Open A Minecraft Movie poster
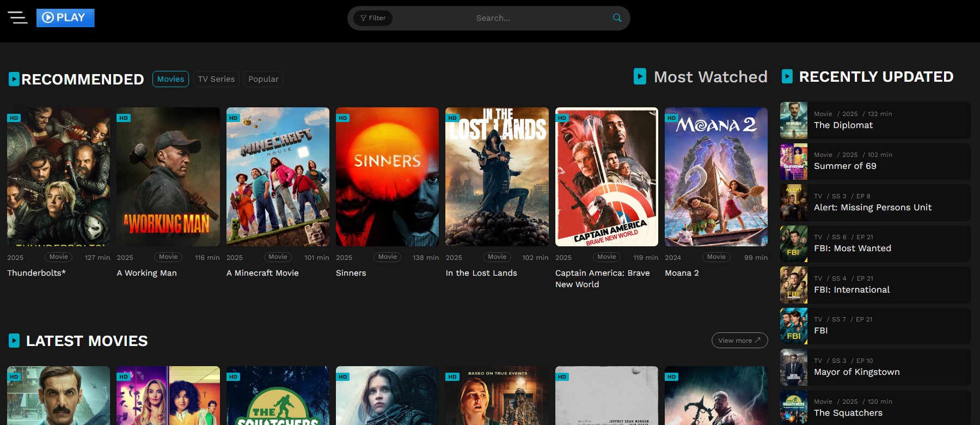Viewport: 980px width, 425px height. point(278,177)
